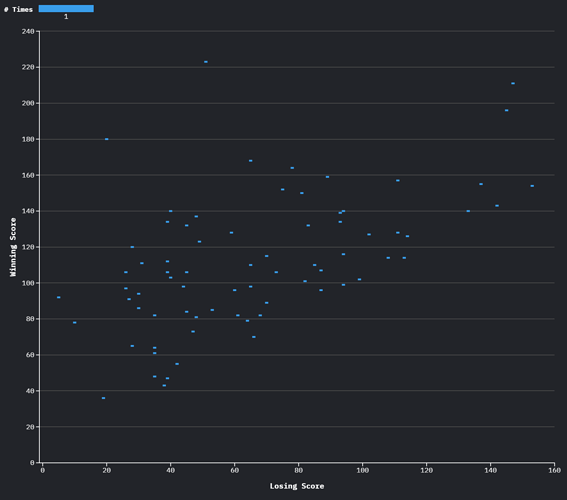This screenshot has width=567, height=500.
Task: Click the data point at losing 111, winning 157
Action: tap(398, 180)
